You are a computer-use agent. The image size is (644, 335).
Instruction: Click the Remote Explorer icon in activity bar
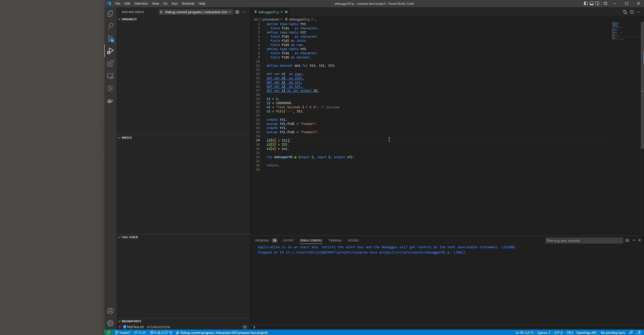(110, 76)
